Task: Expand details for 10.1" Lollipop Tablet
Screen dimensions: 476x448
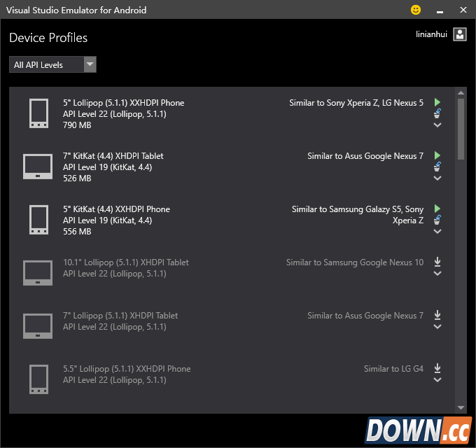Action: pyautogui.click(x=437, y=274)
